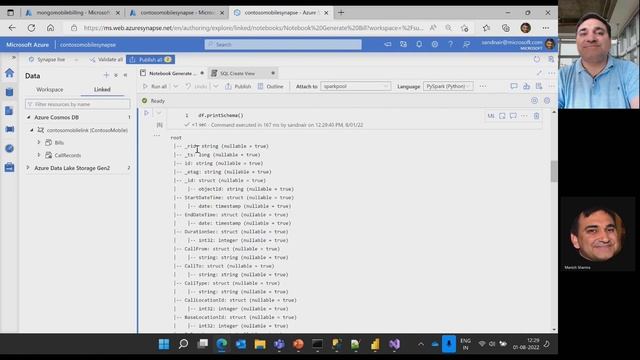This screenshot has width=640, height=360.
Task: Click the properties icon in notebook toolbar
Action: [x=539, y=86]
